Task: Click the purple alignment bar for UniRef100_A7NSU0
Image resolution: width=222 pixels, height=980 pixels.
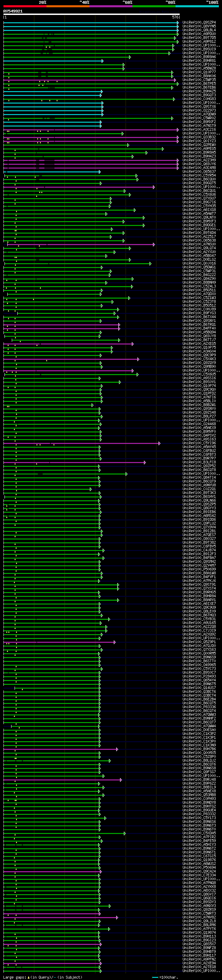Action: tap(81, 244)
